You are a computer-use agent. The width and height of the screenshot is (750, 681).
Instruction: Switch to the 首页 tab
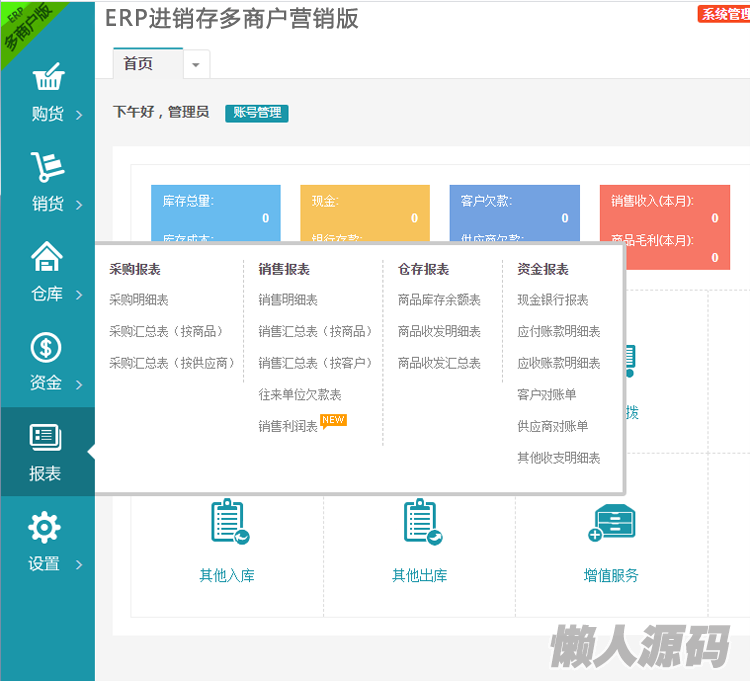point(139,64)
